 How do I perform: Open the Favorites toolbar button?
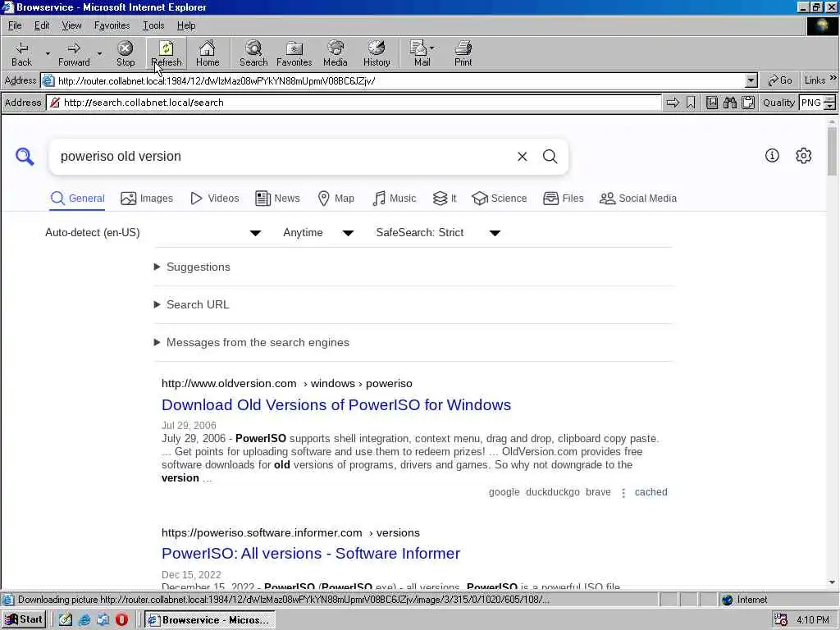pyautogui.click(x=294, y=53)
